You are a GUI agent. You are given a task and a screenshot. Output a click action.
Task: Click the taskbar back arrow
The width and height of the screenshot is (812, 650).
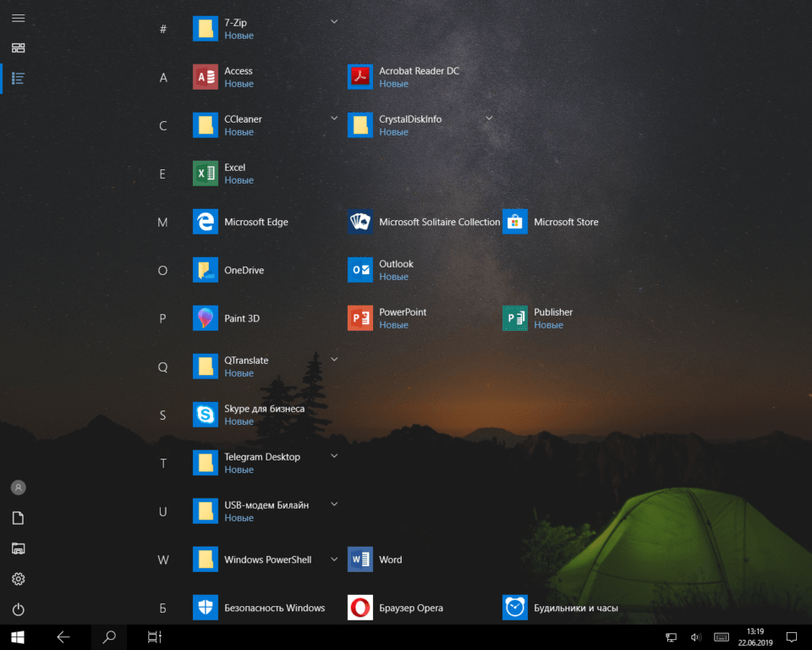pos(63,637)
